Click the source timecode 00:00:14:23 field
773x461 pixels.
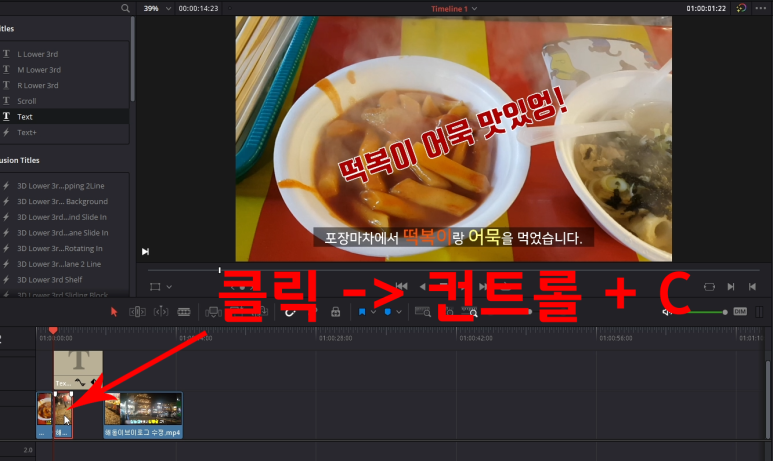[198, 8]
